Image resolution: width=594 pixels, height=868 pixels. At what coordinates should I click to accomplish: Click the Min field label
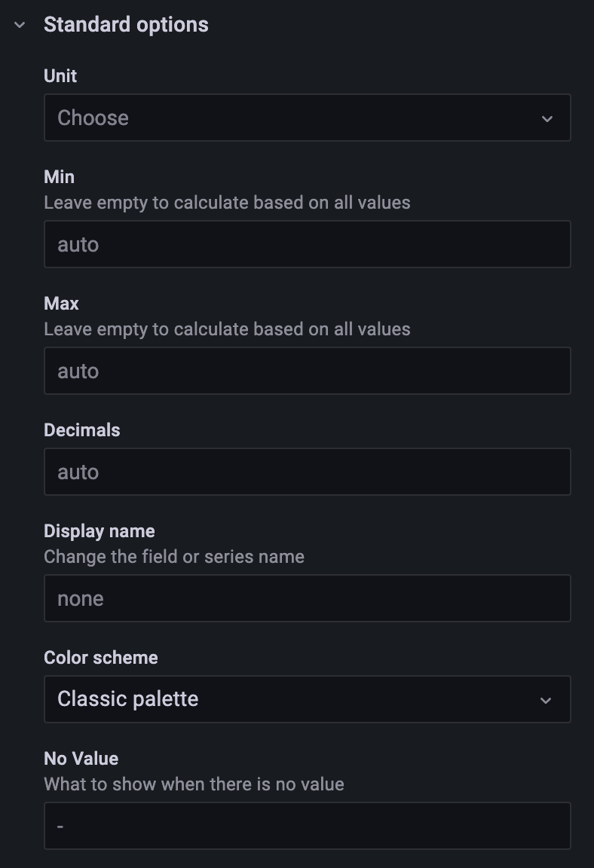tap(59, 177)
